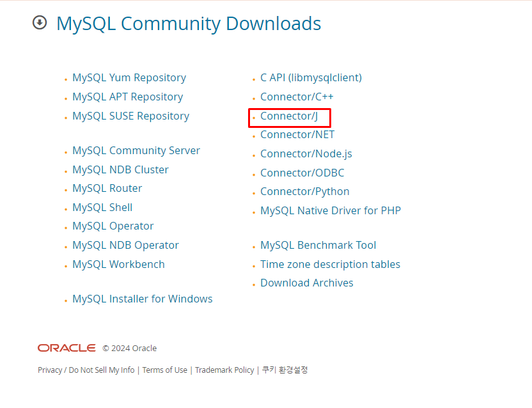
Task: Open MySQL Router download page
Action: pyautogui.click(x=107, y=189)
